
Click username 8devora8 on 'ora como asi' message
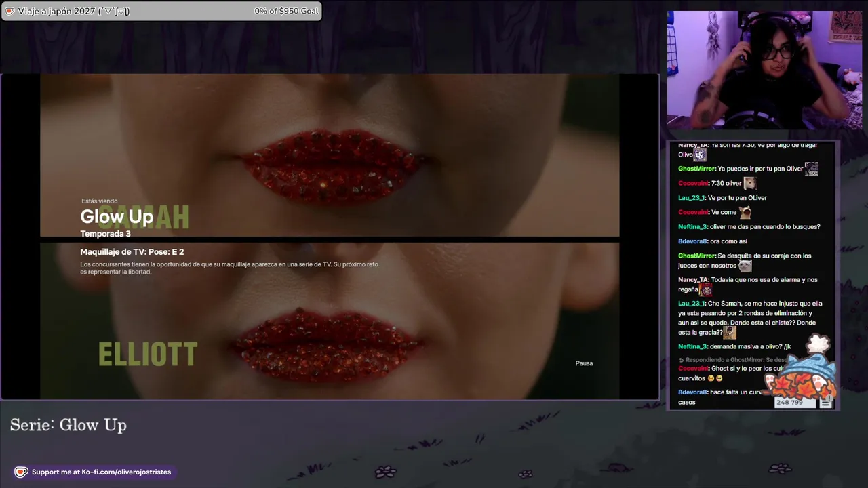[x=692, y=241]
